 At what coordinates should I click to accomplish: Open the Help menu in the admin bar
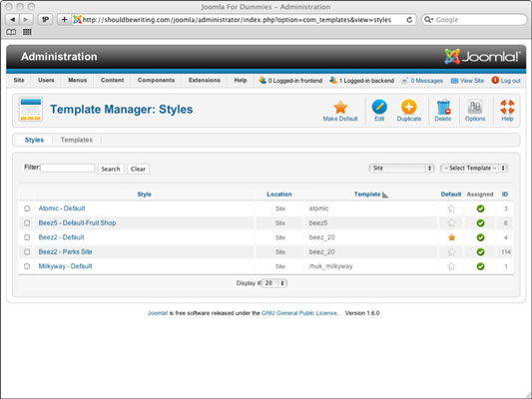click(241, 80)
